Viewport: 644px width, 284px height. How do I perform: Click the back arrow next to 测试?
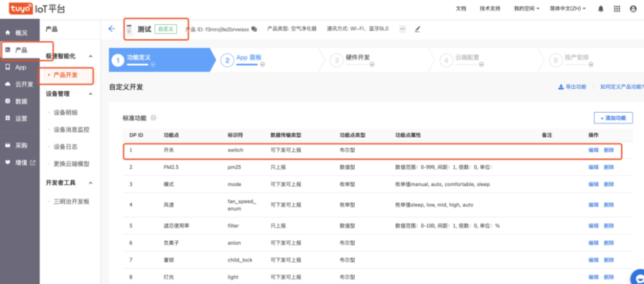click(x=111, y=29)
